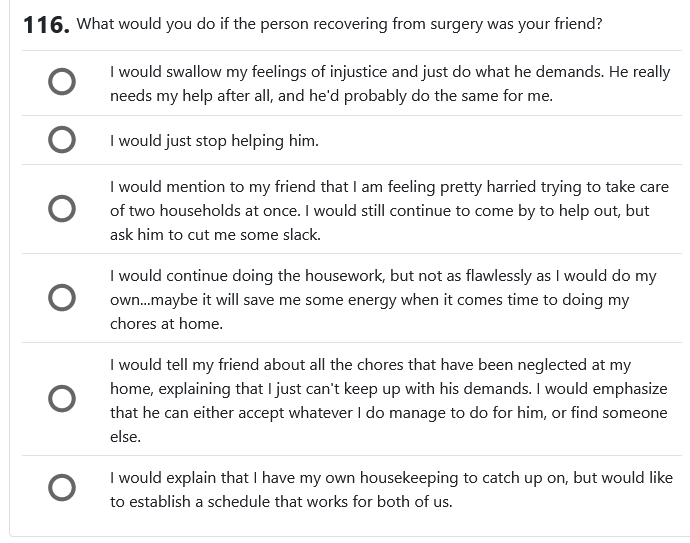Click the answer text 'I would swallow my feelings of injustice'
The width and height of the screenshot is (690, 543).
(260, 72)
